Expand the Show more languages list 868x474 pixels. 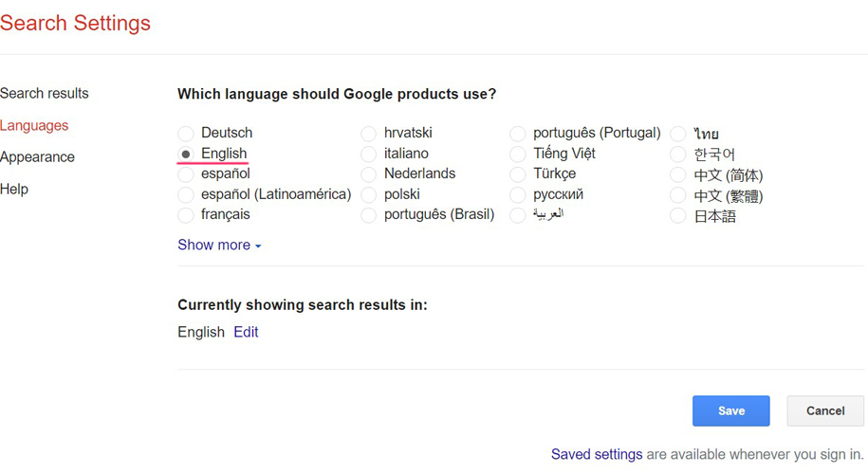click(218, 245)
